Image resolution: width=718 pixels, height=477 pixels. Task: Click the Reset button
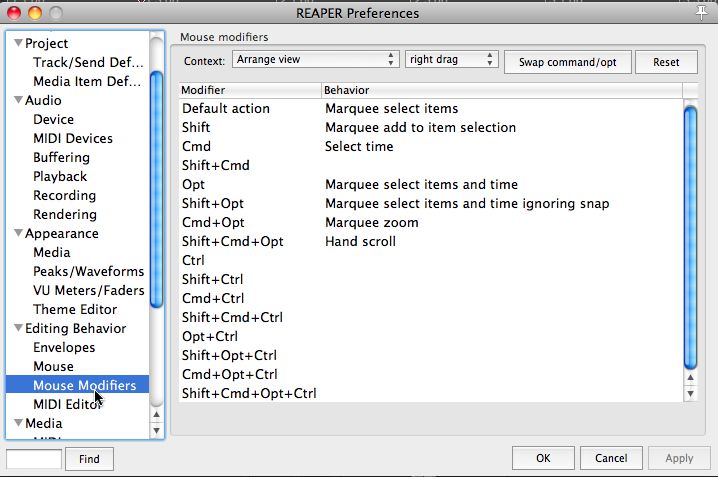click(x=666, y=62)
